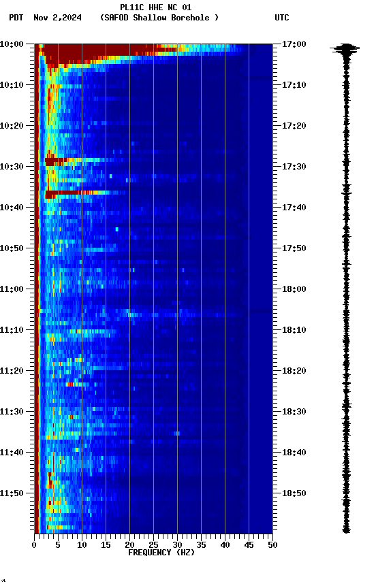Viewport: 376px width, 588px height.
Task: Click the '18:00' UTC time label
Action: tap(294, 289)
